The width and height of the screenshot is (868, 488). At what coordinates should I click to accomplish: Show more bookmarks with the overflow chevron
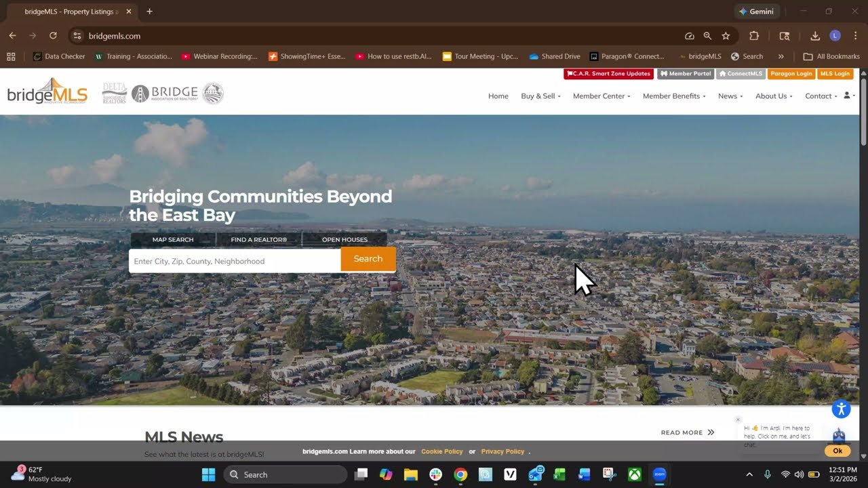(x=781, y=56)
